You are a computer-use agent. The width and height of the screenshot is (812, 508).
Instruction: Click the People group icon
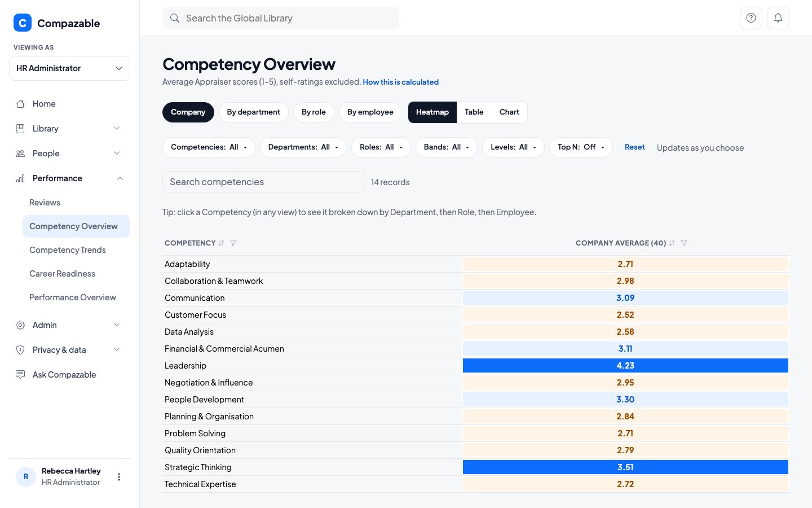pyautogui.click(x=20, y=154)
